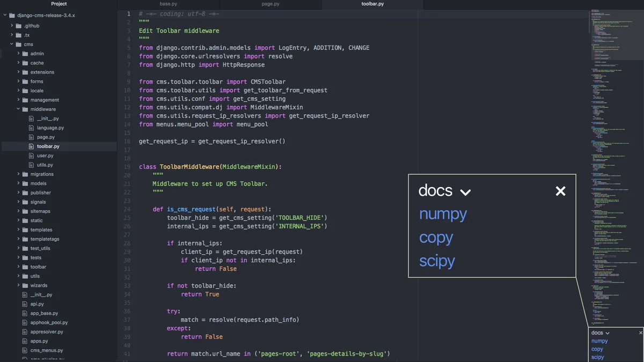Close the small docs panel with its x
This screenshot has height=362, width=644.
coord(640,333)
